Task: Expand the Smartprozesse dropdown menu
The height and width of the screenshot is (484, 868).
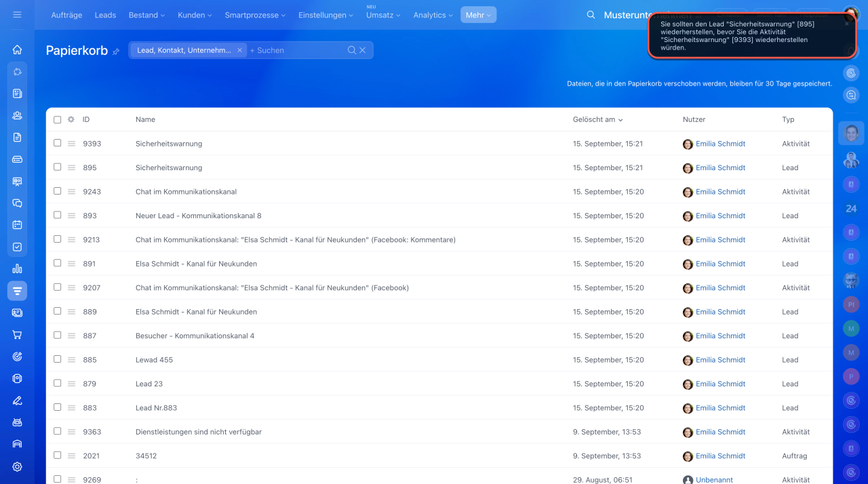Action: (254, 15)
